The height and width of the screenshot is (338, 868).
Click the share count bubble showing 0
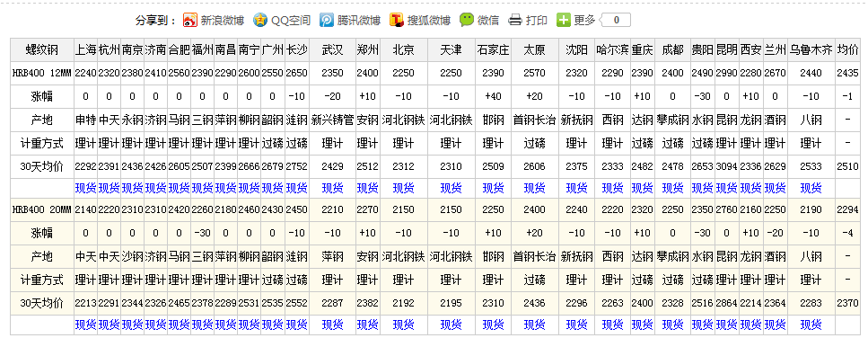click(616, 21)
